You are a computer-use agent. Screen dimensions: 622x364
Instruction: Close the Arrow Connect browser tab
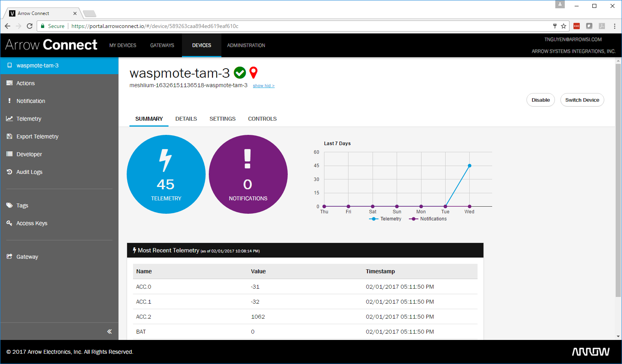(75, 13)
